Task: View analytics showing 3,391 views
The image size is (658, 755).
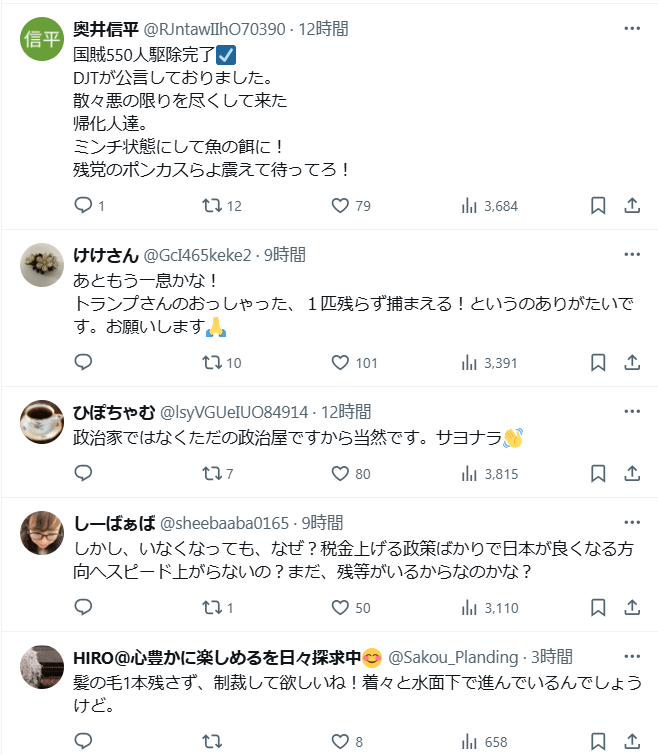Action: coord(489,362)
